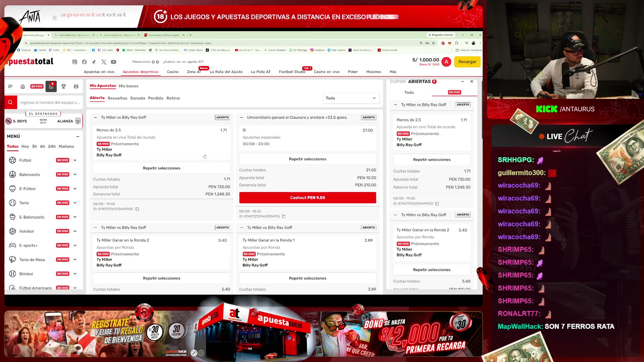Switch to the Mis bonos tab
644x362 pixels.
(128, 86)
